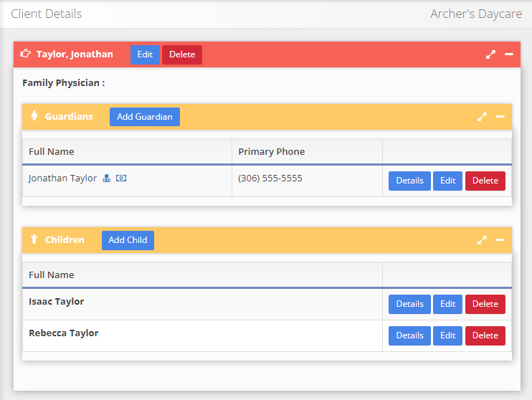Click the hand pointer icon beside Taylor, Jonathan
The image size is (532, 400).
(27, 54)
